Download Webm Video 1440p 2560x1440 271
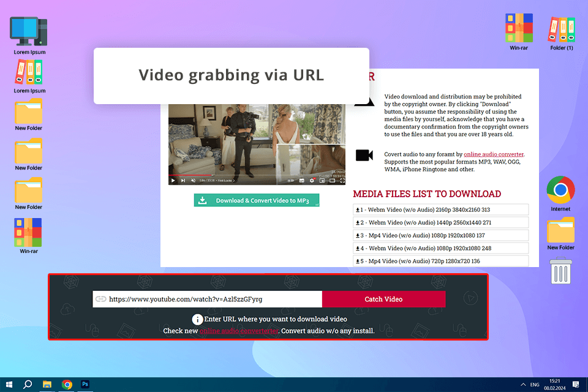 pos(440,222)
